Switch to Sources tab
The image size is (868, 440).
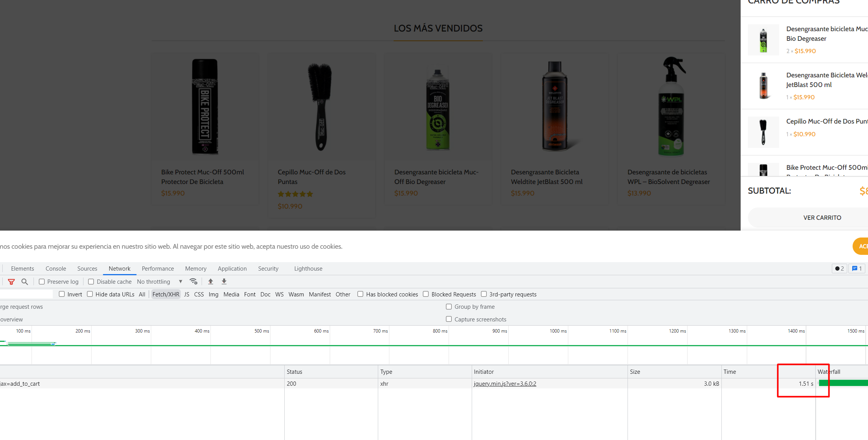87,269
